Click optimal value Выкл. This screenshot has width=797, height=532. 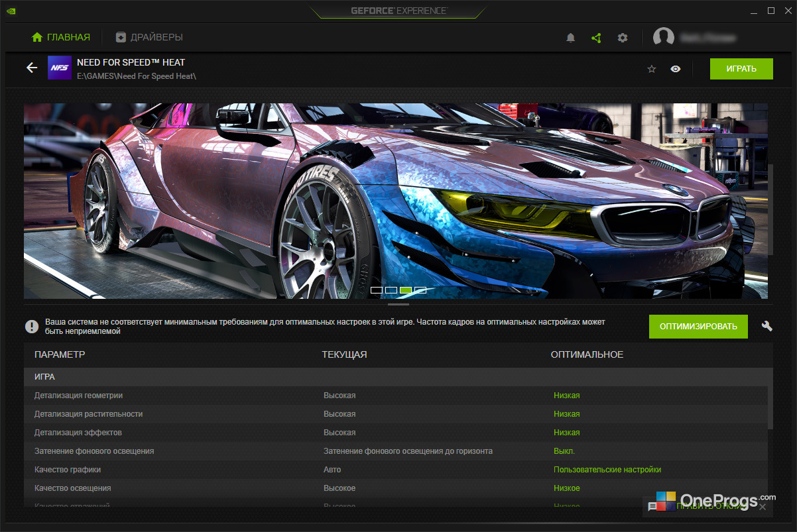coord(564,451)
